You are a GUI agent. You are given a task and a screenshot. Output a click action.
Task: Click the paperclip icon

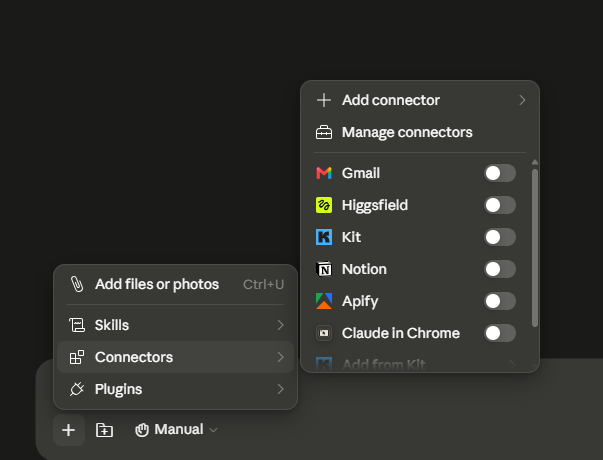pos(77,284)
